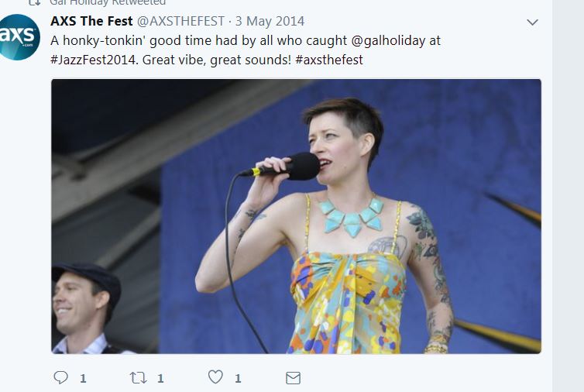584x392 pixels.
Task: Like the tweet with the heart icon
Action: [215, 377]
